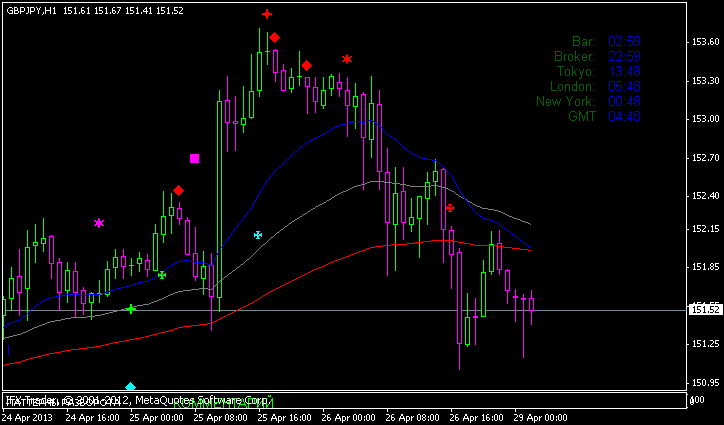Select the red asterisk marker near the peak

(347, 59)
